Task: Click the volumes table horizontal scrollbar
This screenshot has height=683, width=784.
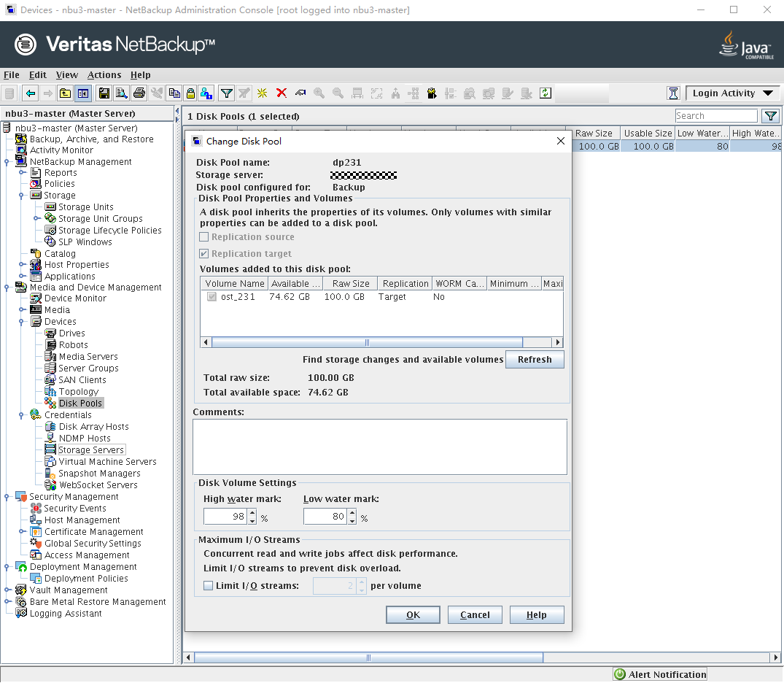Action: (x=367, y=342)
